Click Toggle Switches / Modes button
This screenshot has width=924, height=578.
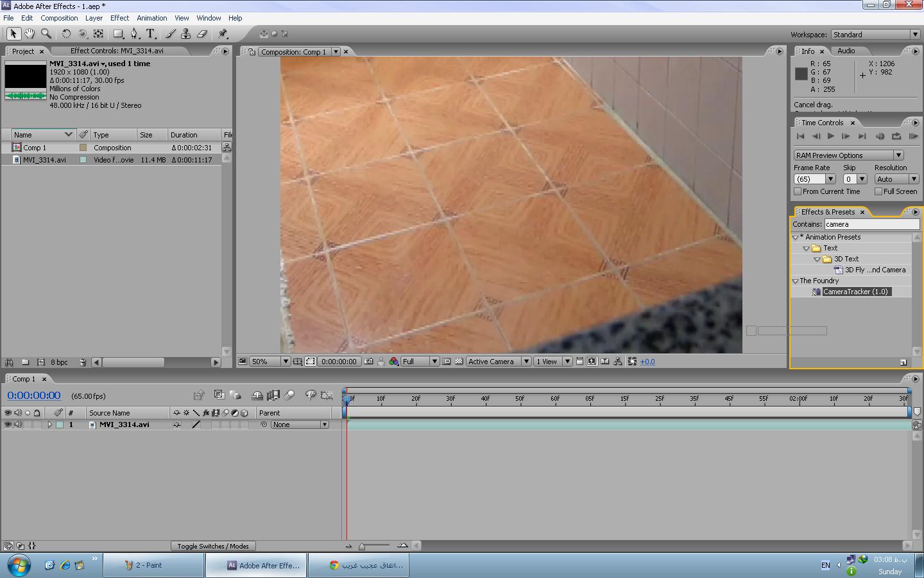(x=213, y=546)
